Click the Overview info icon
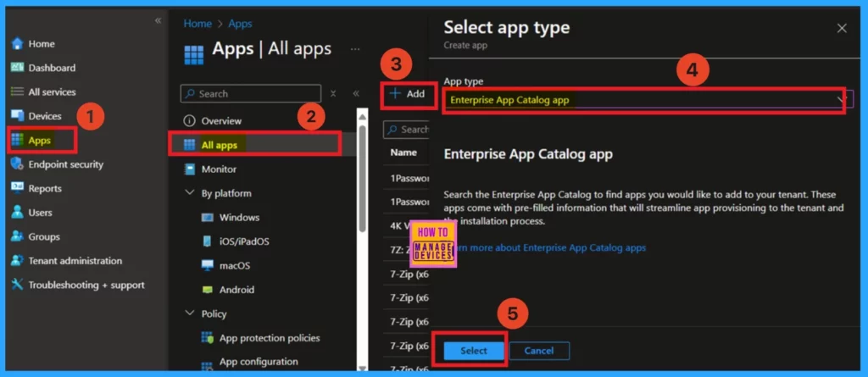 click(x=190, y=120)
